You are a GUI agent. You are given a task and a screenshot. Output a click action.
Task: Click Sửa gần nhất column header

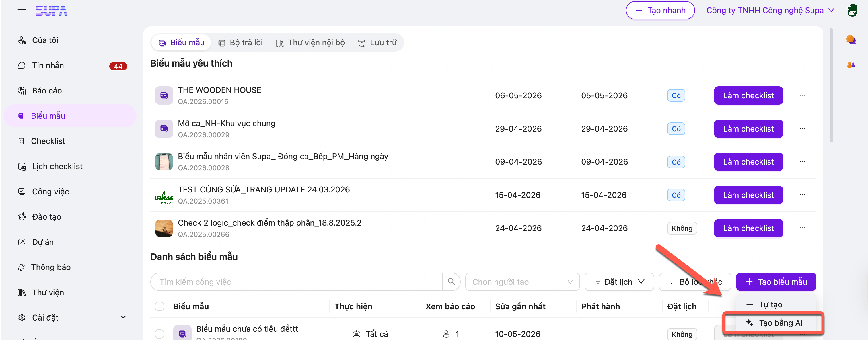pos(520,306)
